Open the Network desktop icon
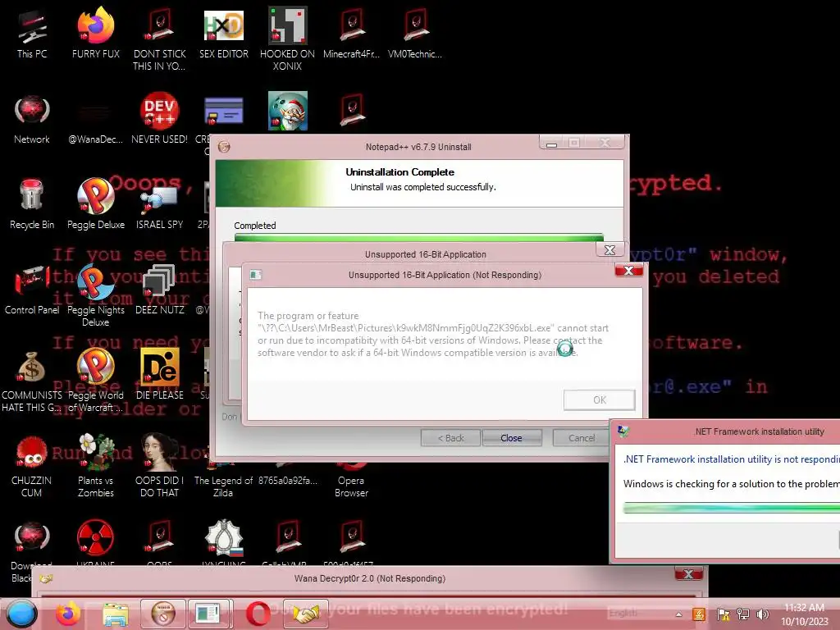The image size is (840, 630). click(x=32, y=120)
